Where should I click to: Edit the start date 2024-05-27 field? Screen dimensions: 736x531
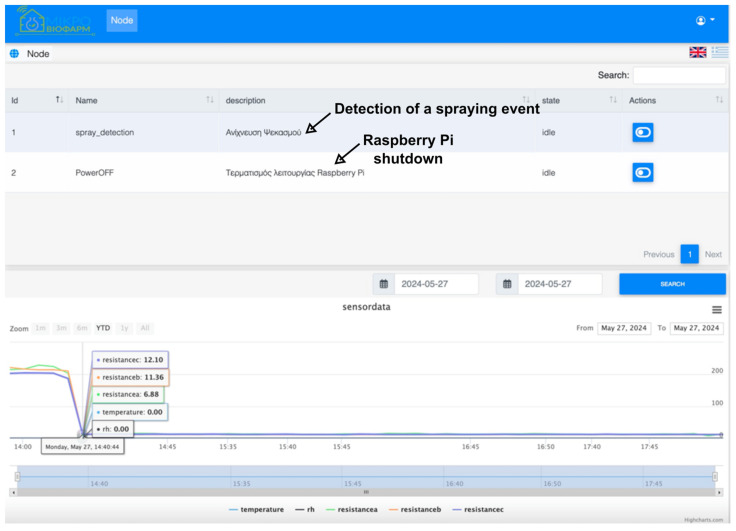(436, 284)
